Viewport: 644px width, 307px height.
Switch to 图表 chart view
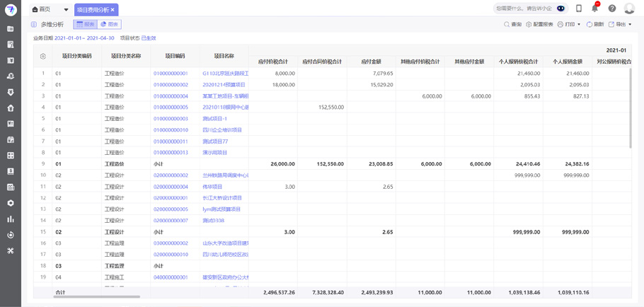109,25
